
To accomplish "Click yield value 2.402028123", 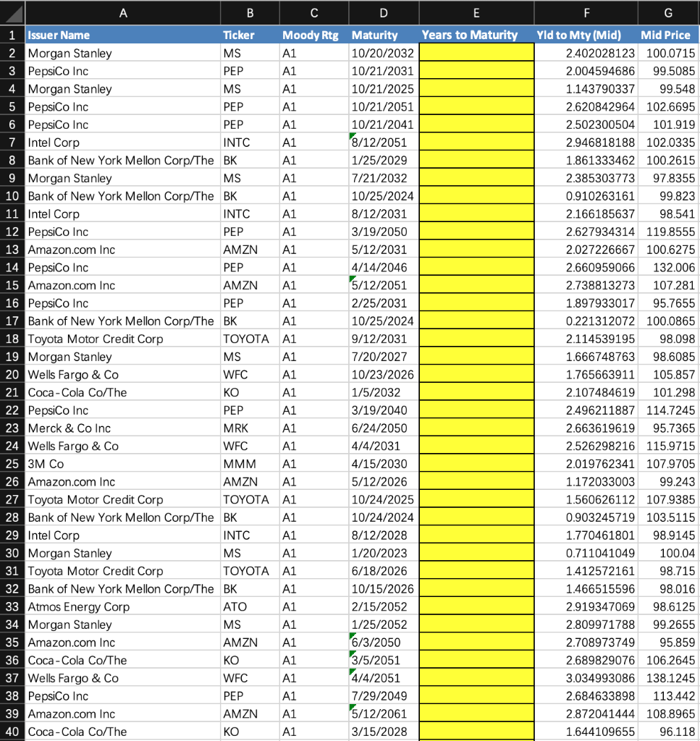I will [586, 53].
